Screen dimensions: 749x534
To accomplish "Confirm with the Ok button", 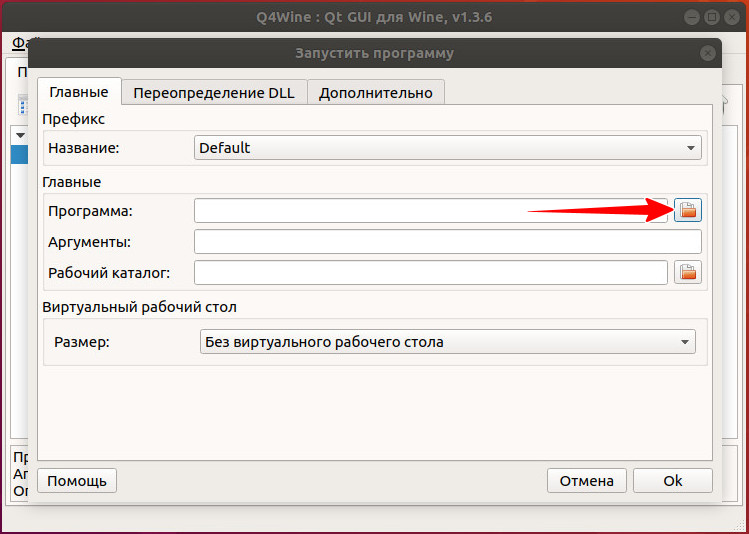I will [673, 481].
